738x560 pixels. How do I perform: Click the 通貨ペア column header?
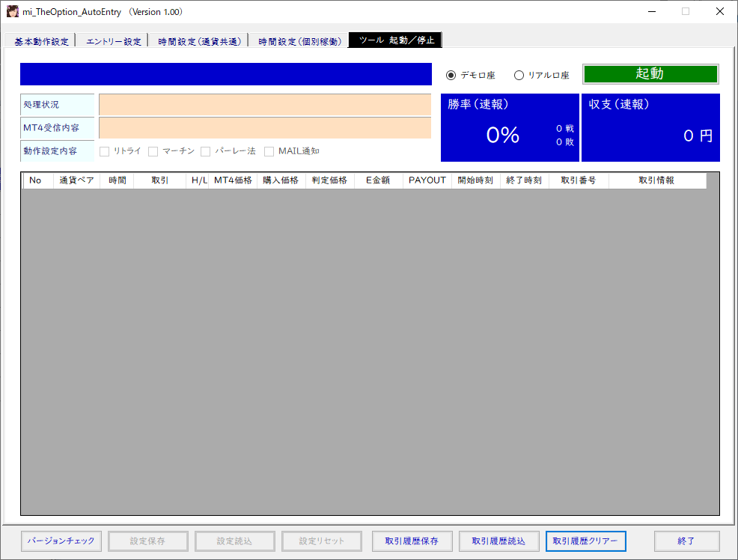point(76,180)
